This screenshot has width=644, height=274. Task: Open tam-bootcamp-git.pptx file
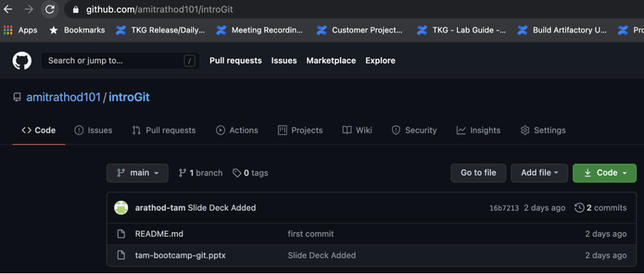tap(180, 255)
